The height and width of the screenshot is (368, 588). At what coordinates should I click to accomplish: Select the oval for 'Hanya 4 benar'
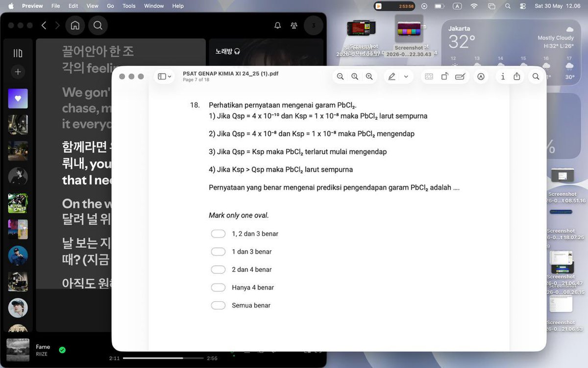(218, 288)
